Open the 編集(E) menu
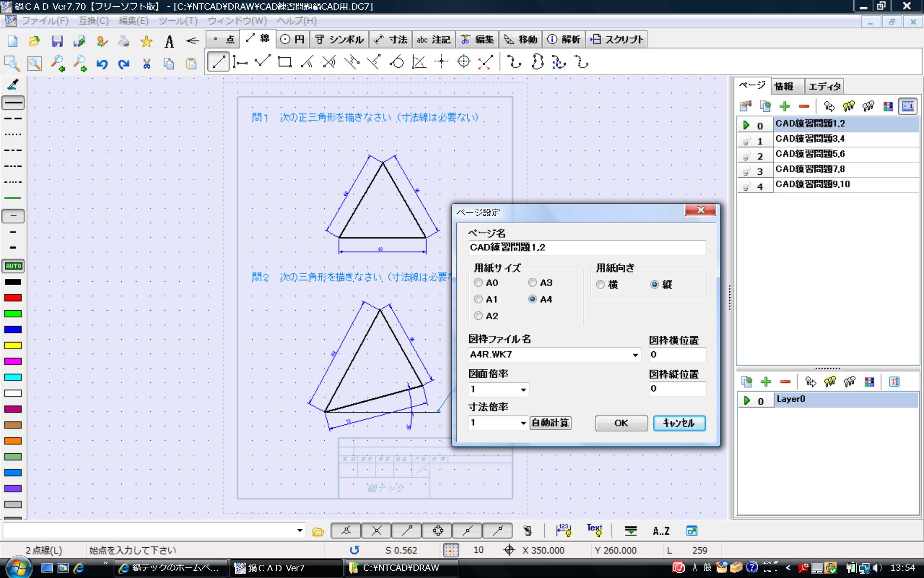Screen dimensions: 924x578 point(133,21)
